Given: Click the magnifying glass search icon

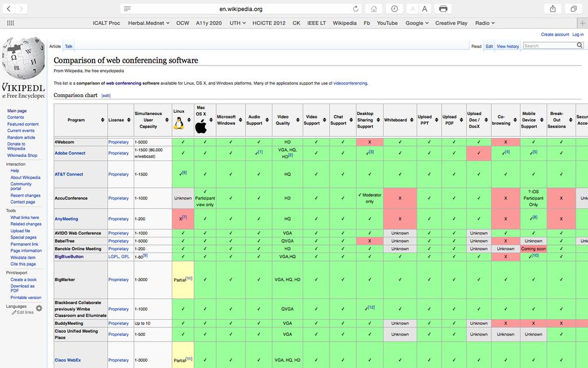Looking at the screenshot, I should click(579, 45).
